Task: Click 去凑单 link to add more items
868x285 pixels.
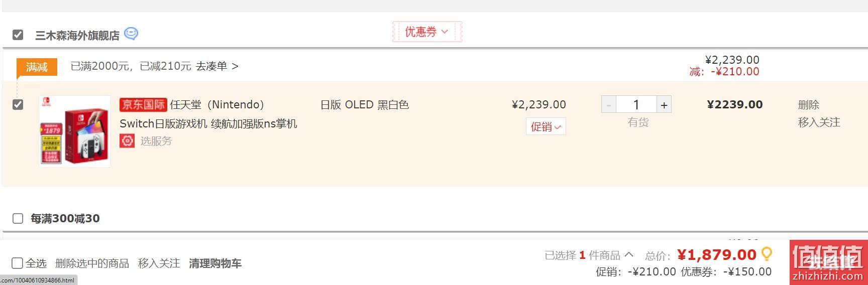Action: pyautogui.click(x=217, y=66)
